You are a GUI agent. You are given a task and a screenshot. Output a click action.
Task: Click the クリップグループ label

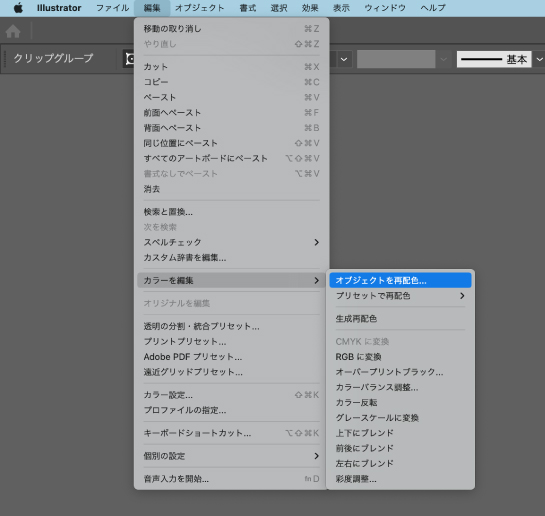54,58
